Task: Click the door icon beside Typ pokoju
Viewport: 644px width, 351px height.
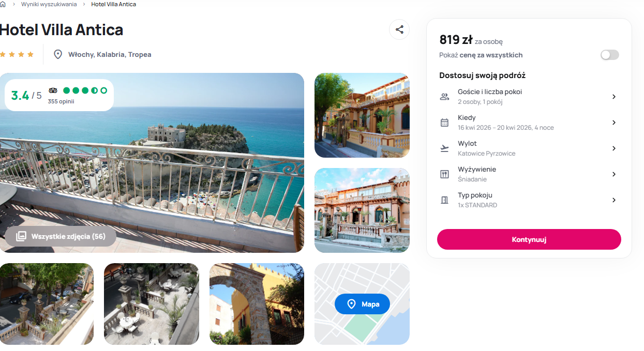Action: pyautogui.click(x=444, y=200)
